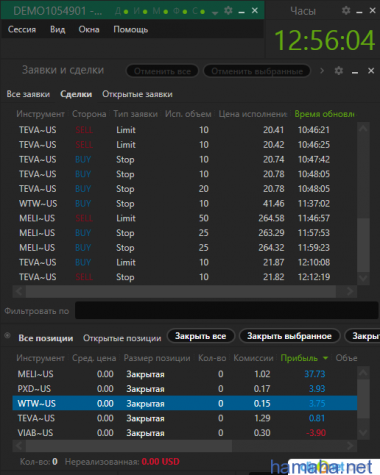Image resolution: width=380 pixels, height=475 pixels.
Task: Switch to Сделки tab
Action: [76, 94]
